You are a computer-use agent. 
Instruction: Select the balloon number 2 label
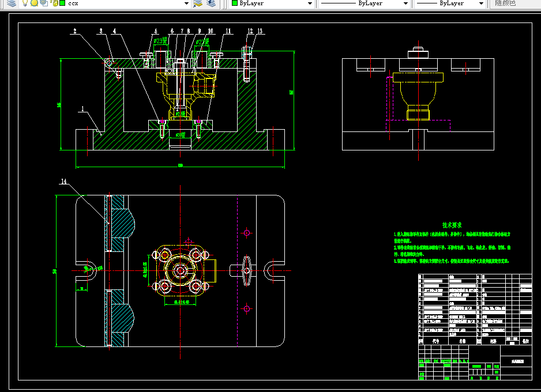(75, 31)
